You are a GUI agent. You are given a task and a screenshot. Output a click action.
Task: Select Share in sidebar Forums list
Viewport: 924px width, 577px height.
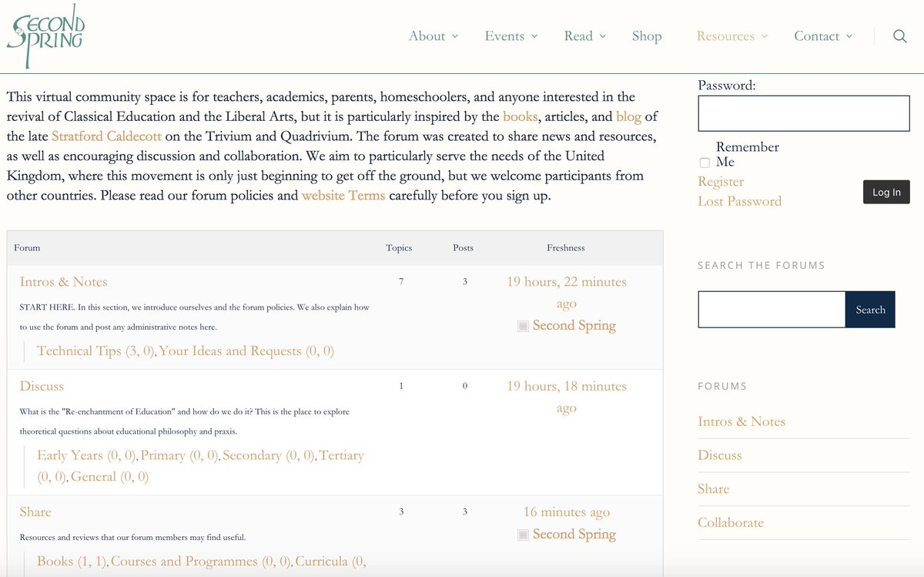(x=713, y=489)
